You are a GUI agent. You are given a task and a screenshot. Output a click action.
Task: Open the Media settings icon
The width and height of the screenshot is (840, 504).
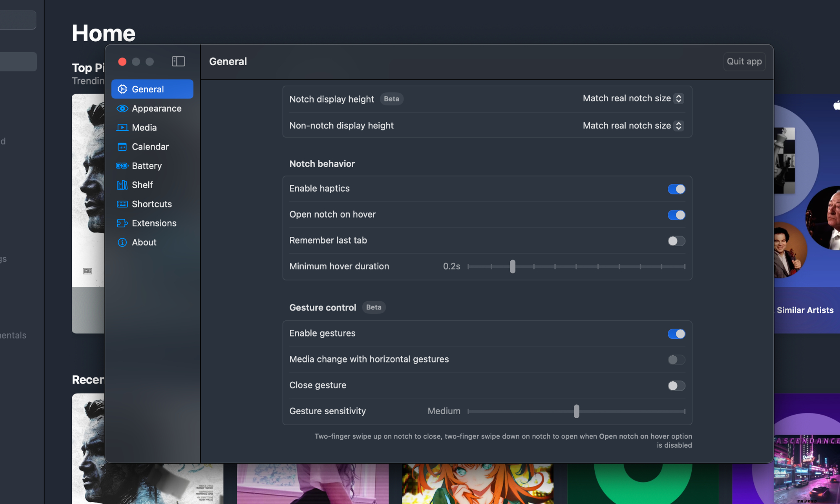tap(122, 127)
